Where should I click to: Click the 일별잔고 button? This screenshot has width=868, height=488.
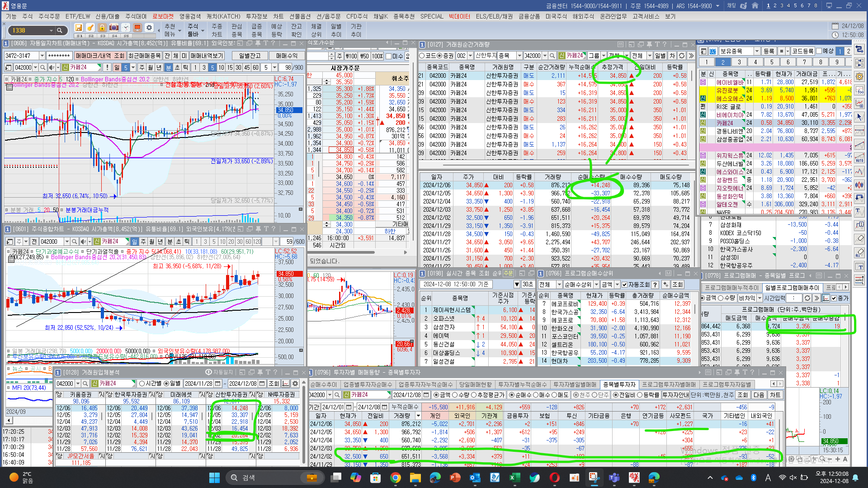(x=250, y=56)
